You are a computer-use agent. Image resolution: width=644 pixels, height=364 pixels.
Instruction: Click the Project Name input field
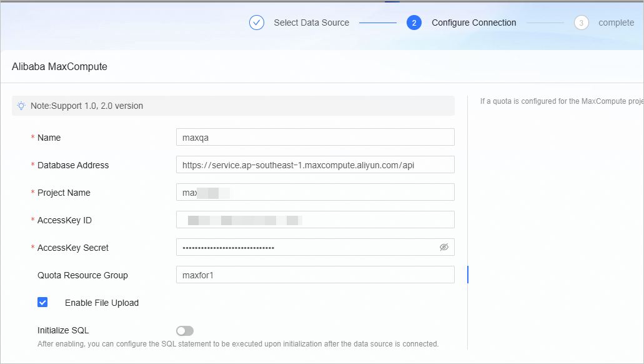(x=315, y=192)
